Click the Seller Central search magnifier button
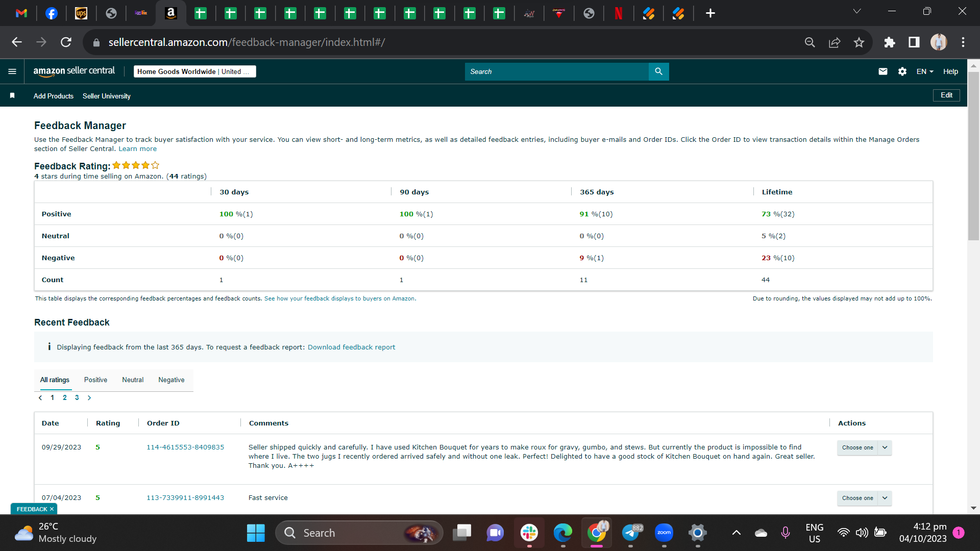Screen dimensions: 980x551 point(659,71)
